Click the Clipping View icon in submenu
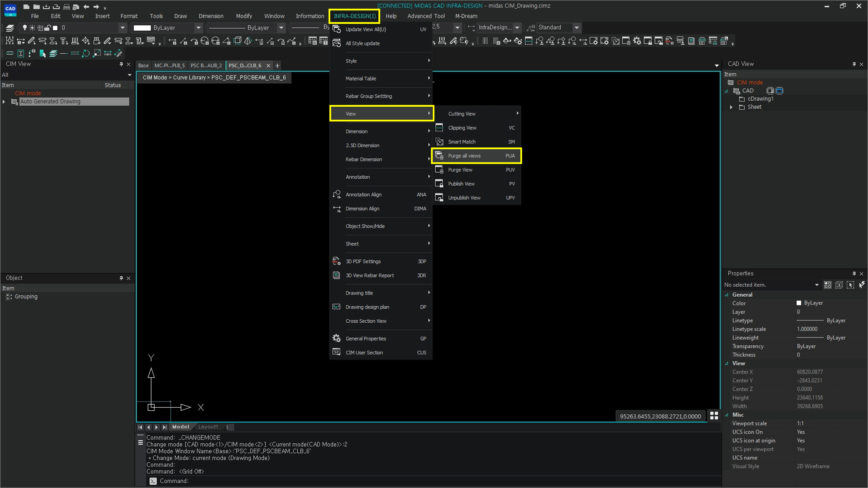 point(439,128)
